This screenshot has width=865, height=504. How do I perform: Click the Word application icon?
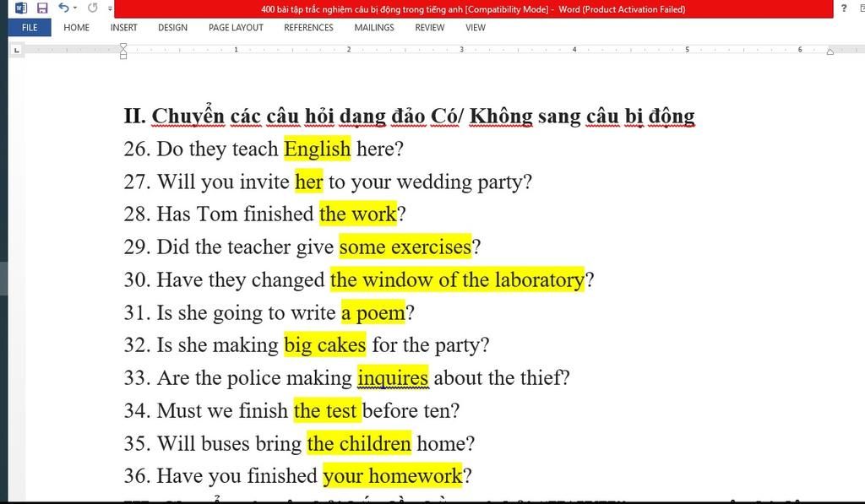(21, 8)
